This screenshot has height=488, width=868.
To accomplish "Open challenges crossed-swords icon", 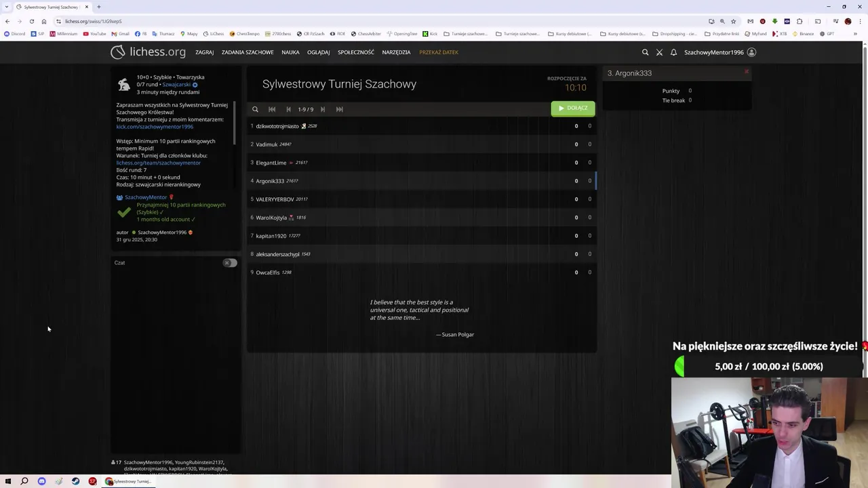I will 659,52.
